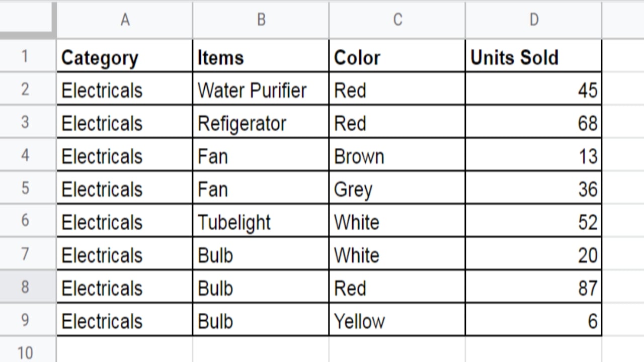The image size is (644, 362).
Task: Select the column C header
Action: [397, 20]
